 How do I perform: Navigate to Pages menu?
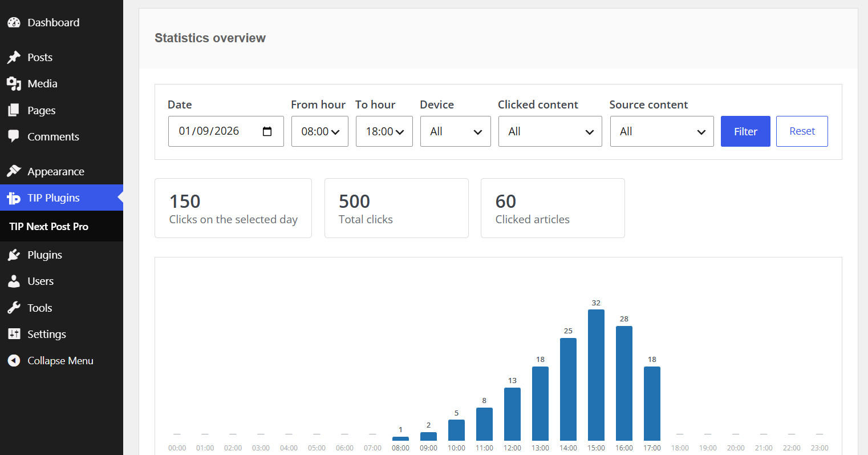pos(62,110)
